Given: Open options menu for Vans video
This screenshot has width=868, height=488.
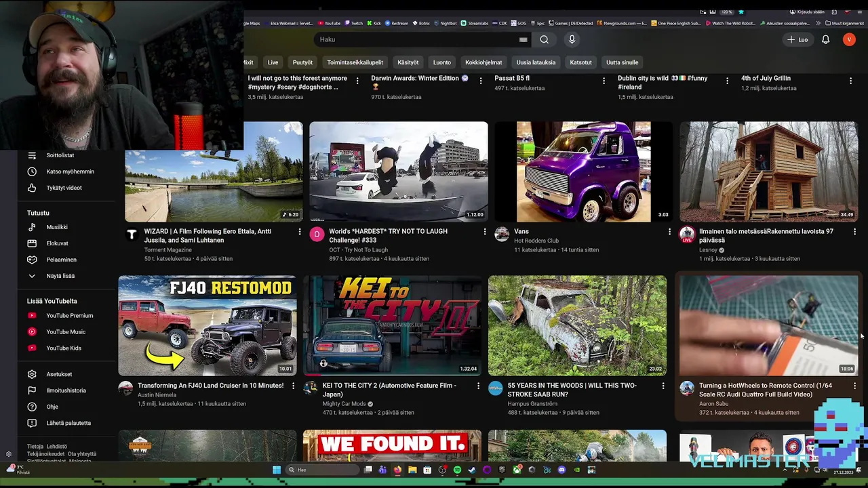Looking at the screenshot, I should click(x=669, y=232).
